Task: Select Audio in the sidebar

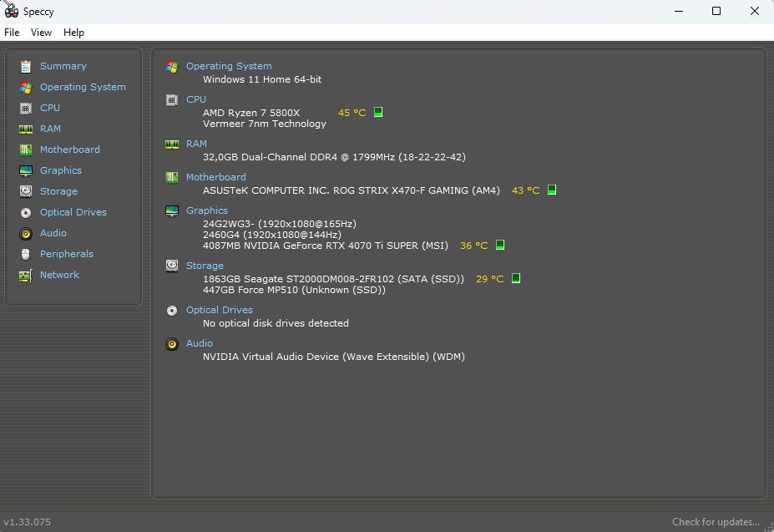Action: tap(53, 233)
